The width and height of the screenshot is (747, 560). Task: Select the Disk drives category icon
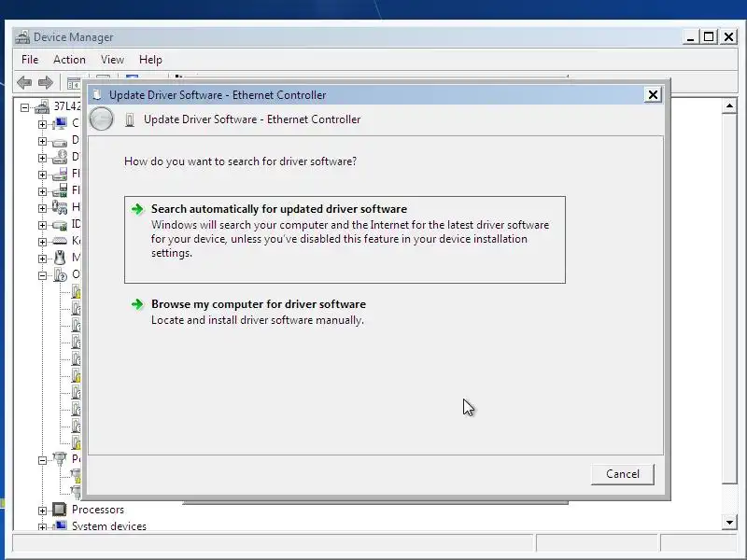click(x=60, y=142)
